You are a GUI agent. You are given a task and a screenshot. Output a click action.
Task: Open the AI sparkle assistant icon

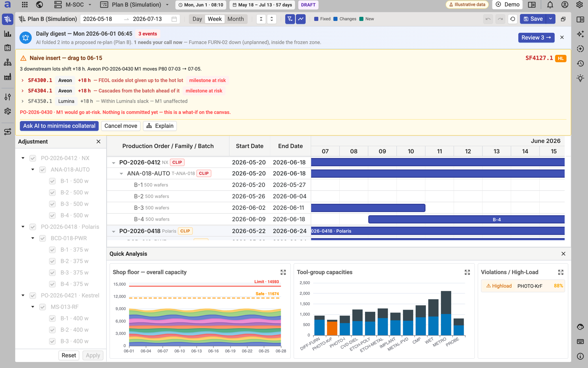point(580,34)
